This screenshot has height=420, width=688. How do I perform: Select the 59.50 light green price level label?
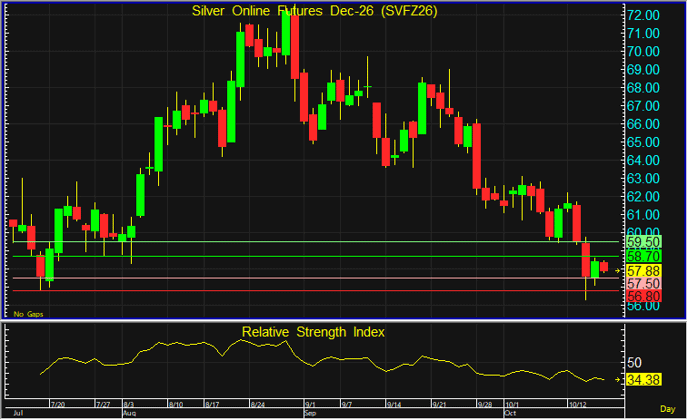[x=644, y=242]
